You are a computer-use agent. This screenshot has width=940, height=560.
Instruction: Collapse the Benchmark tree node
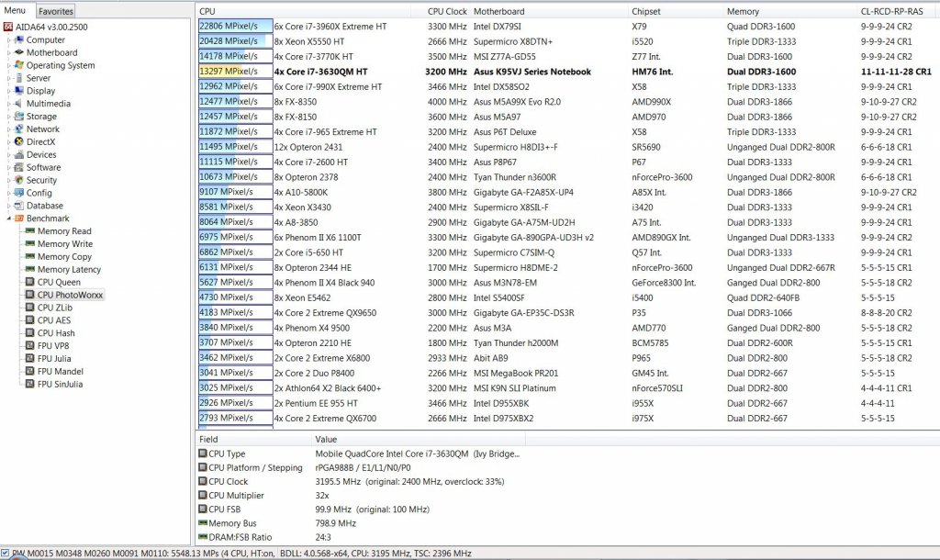(8, 218)
